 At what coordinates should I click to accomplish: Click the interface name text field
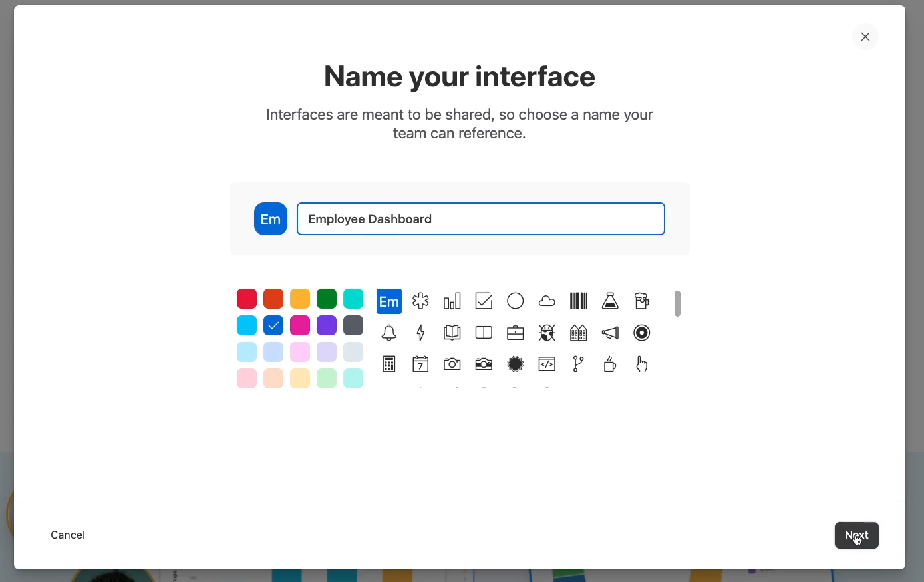pyautogui.click(x=480, y=219)
